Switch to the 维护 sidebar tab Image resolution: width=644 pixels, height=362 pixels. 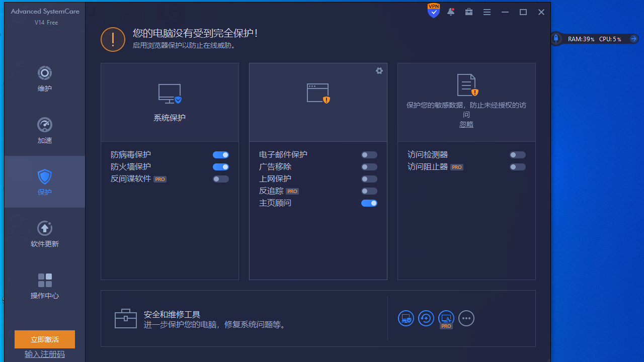pos(44,79)
